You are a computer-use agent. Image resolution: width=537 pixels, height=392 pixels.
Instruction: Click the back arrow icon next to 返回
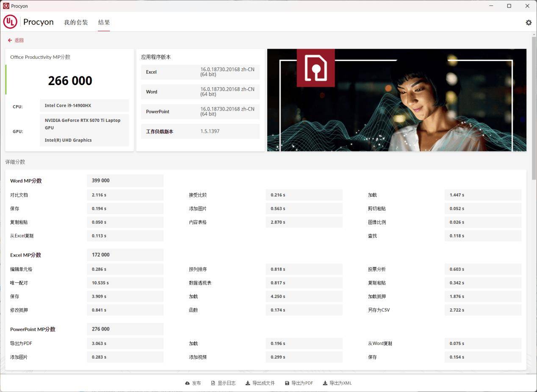(10, 40)
